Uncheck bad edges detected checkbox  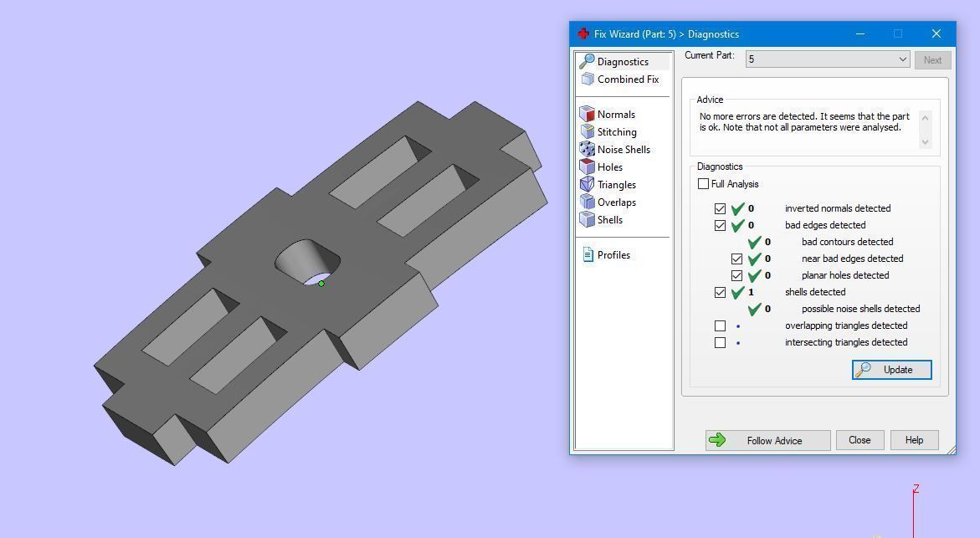coord(720,226)
